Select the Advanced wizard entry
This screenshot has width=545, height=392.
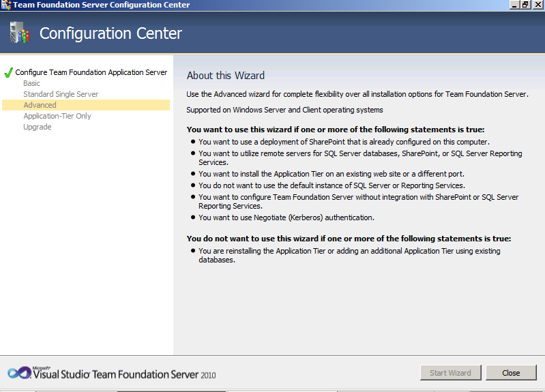86,105
